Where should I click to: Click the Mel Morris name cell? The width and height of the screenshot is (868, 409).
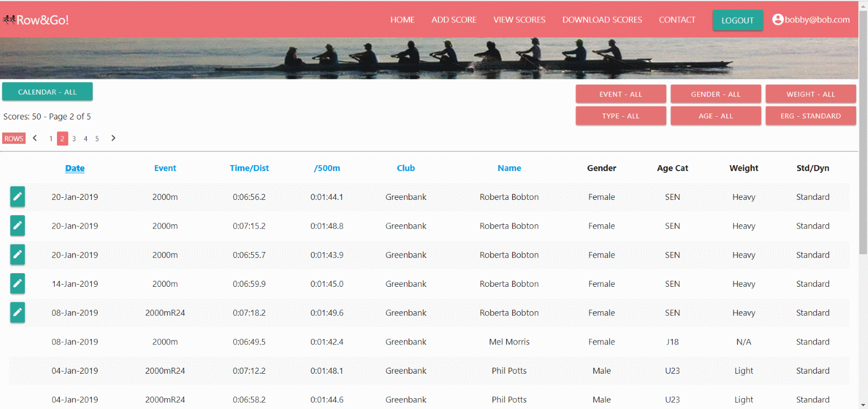(509, 342)
